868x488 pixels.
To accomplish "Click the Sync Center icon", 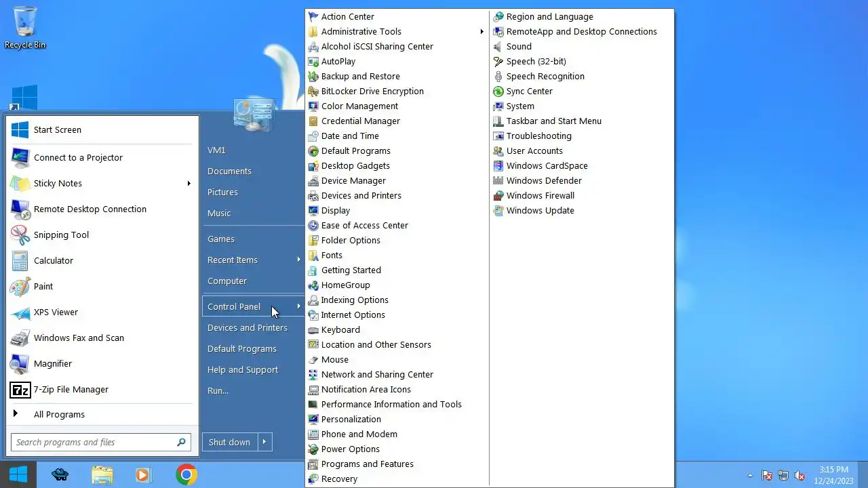I will 498,91.
